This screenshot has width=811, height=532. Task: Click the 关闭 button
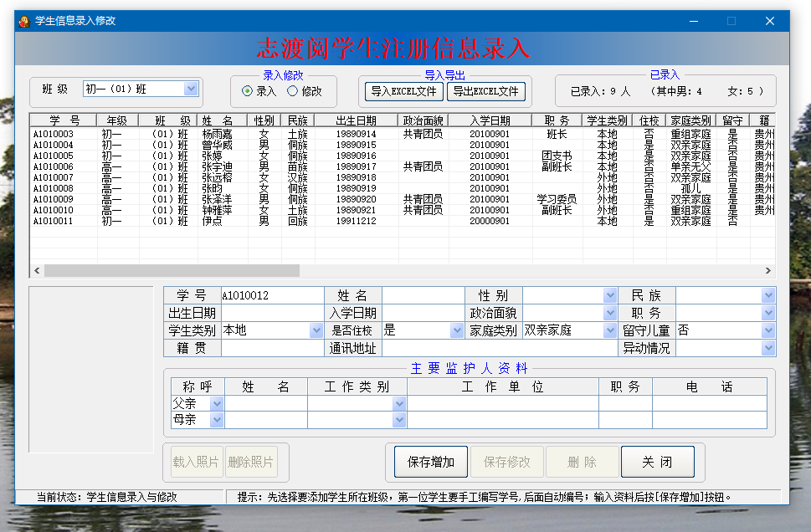click(x=657, y=462)
